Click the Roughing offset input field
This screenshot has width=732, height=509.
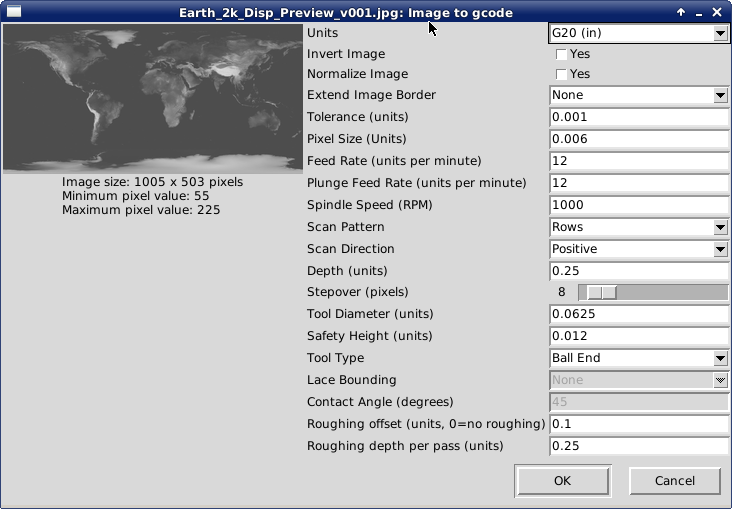(639, 424)
